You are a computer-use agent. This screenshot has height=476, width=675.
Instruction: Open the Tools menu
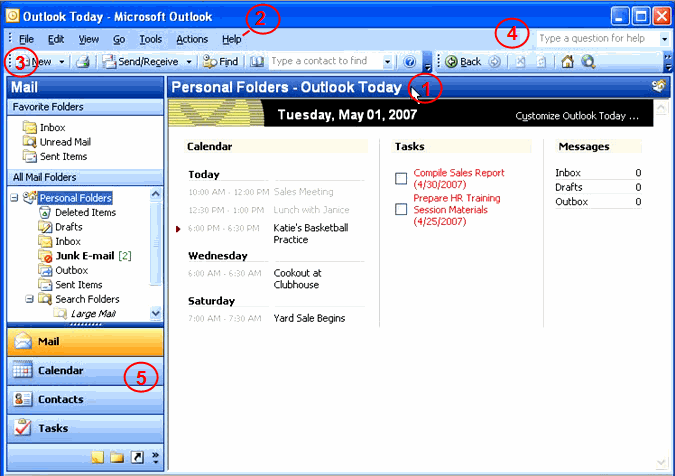click(150, 39)
